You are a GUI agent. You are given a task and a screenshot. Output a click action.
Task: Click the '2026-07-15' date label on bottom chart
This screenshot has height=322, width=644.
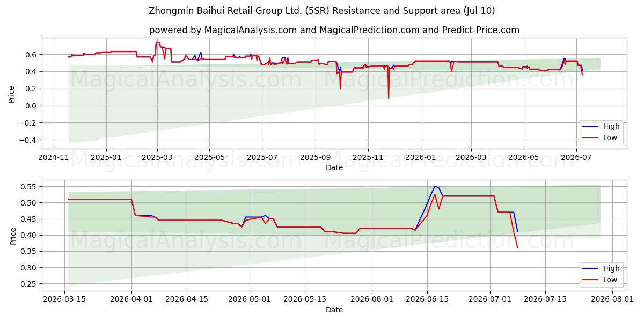[x=546, y=300]
